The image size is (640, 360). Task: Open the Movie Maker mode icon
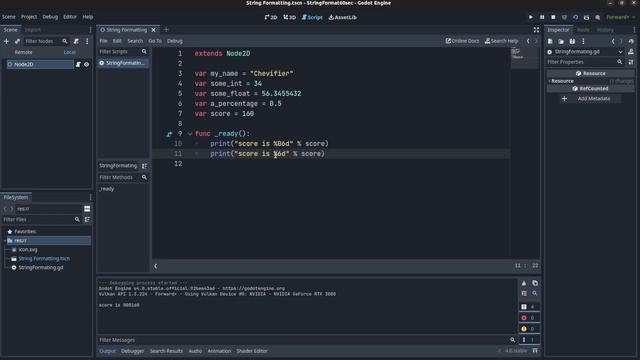pos(598,17)
